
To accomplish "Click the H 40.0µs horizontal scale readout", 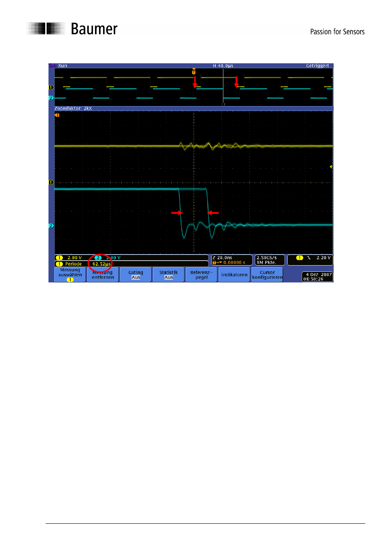I will coord(223,66).
